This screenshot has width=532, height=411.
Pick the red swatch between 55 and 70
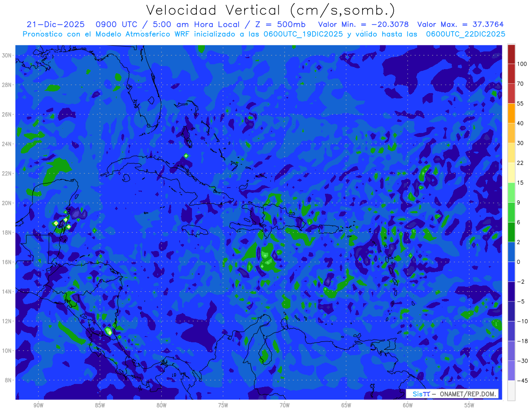pyautogui.click(x=511, y=93)
